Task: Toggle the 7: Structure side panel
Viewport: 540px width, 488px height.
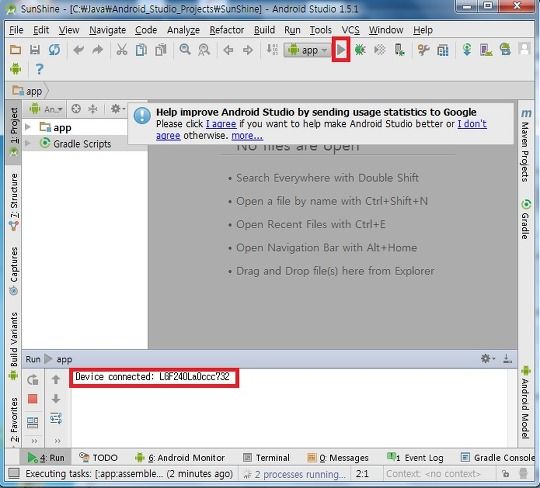Action: (14, 202)
